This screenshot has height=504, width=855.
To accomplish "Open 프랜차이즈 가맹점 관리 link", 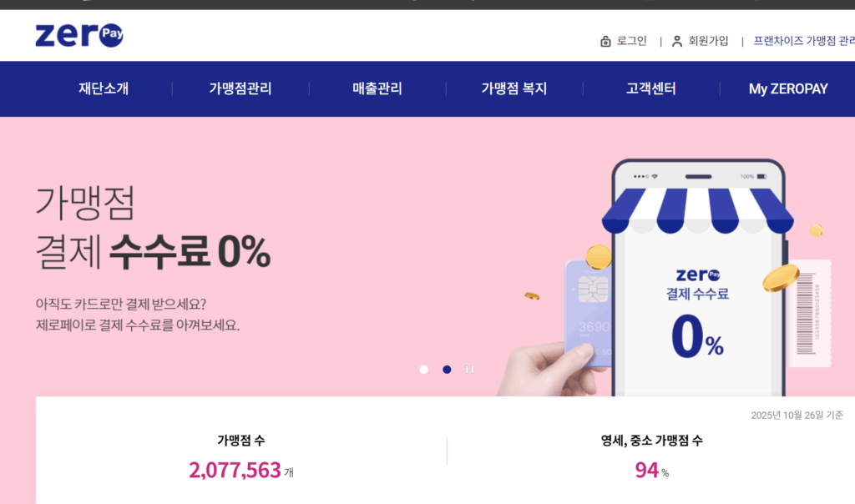I will pos(804,41).
